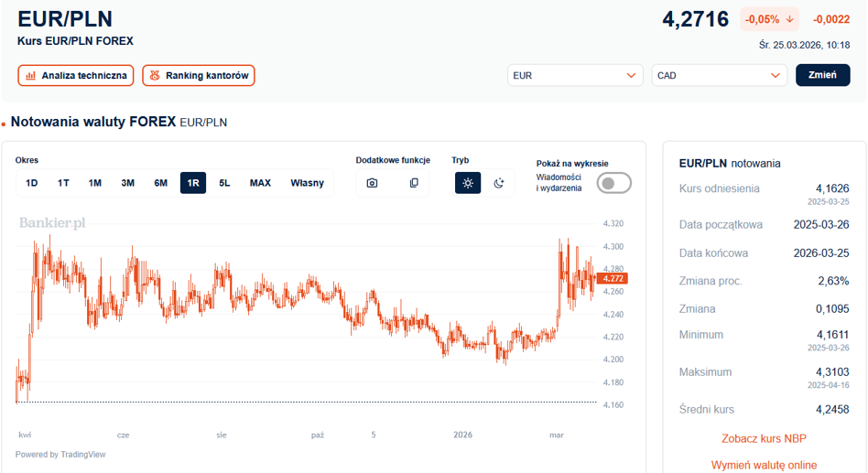
Task: Switch to light mode sun icon
Action: click(x=468, y=183)
